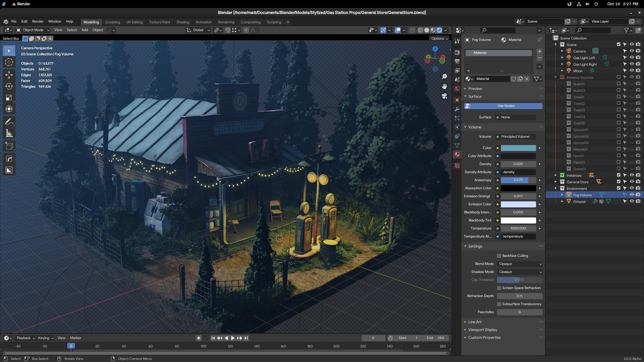This screenshot has width=644, height=362.
Task: Open the Modifier properties wrench icon
Action: pos(457,109)
